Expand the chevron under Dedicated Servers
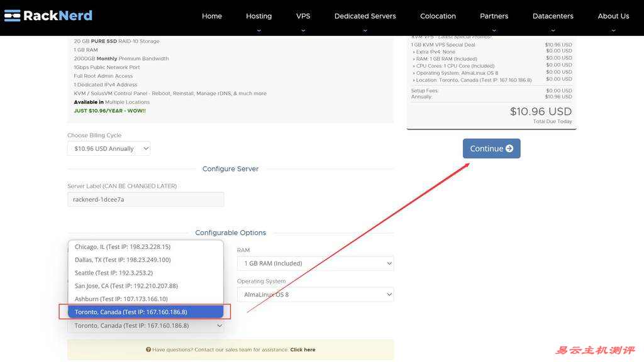The image size is (644, 362). click(x=365, y=30)
